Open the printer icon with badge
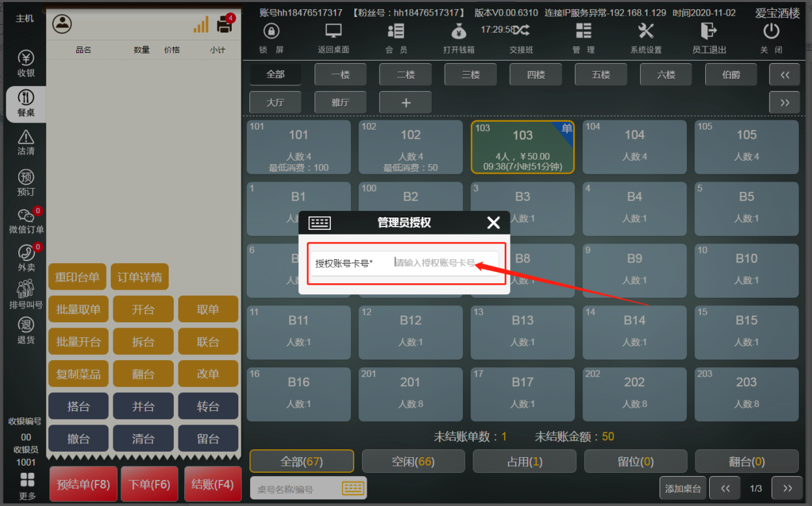 click(x=225, y=25)
